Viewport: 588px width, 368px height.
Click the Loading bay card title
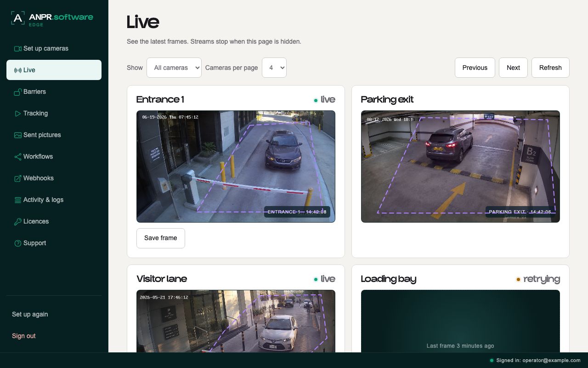tap(389, 279)
